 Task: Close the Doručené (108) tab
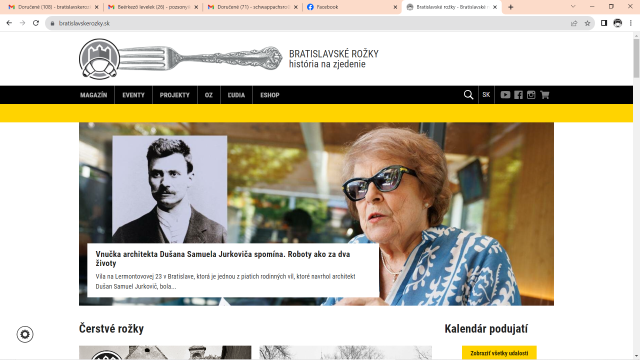[x=96, y=7]
